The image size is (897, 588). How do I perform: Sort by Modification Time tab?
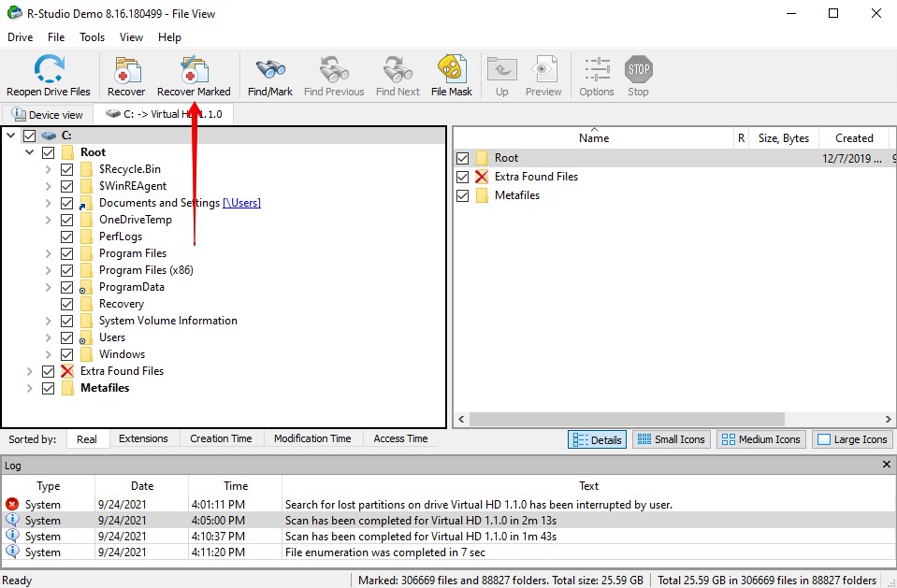[x=312, y=438]
